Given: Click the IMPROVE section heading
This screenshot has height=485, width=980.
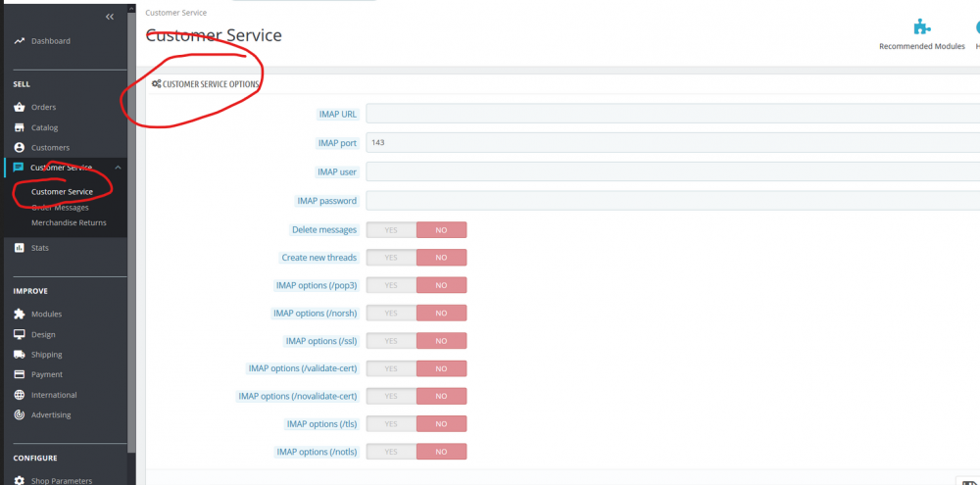Looking at the screenshot, I should pyautogui.click(x=30, y=291).
